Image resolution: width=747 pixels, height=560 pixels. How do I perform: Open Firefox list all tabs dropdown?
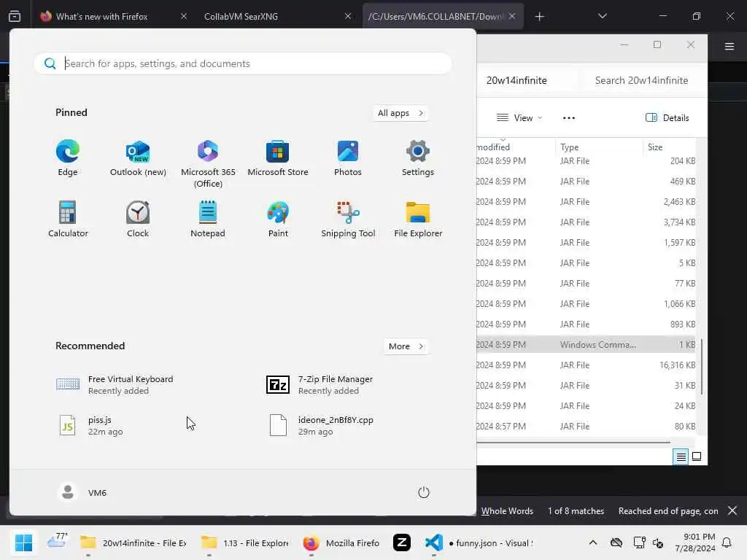coord(602,16)
